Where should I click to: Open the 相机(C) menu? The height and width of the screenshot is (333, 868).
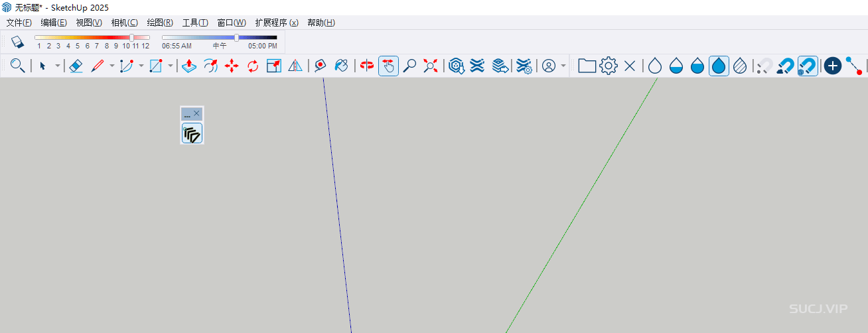coord(124,23)
